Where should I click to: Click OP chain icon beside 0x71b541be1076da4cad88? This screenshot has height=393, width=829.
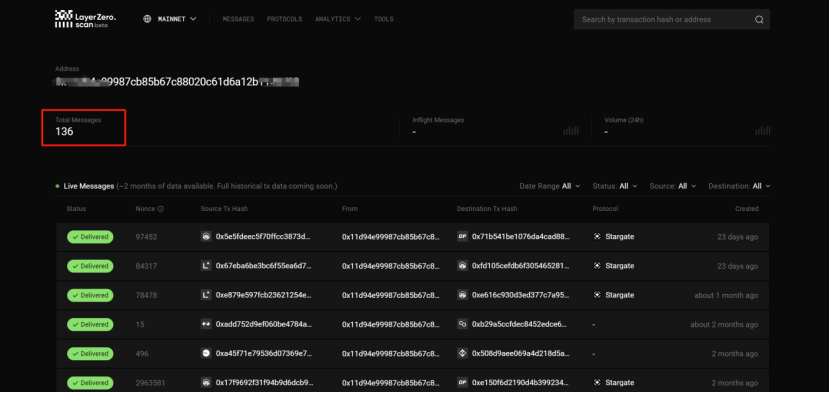(463, 236)
